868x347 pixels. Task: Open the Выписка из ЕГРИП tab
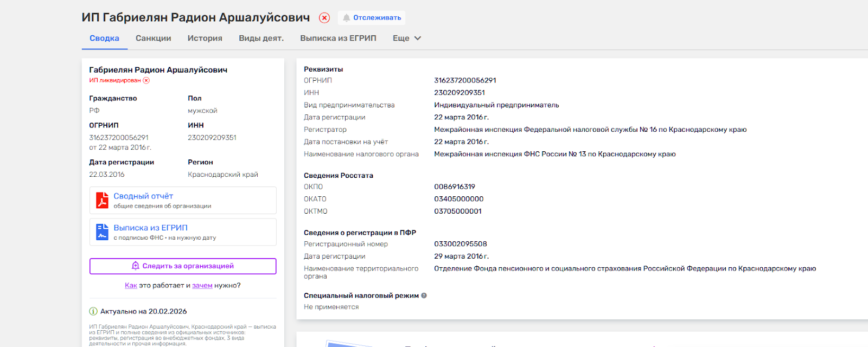pyautogui.click(x=338, y=38)
